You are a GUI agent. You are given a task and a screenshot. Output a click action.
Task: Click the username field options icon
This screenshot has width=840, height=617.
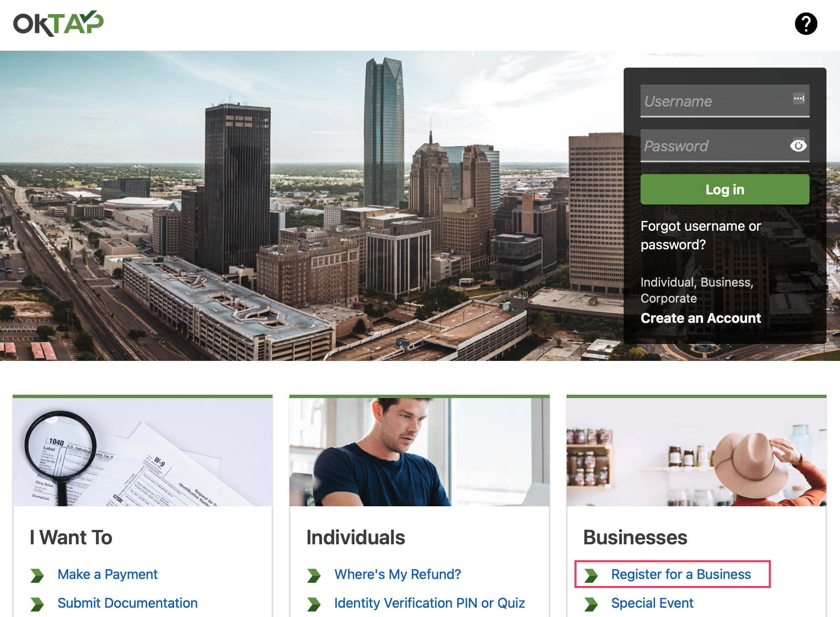[x=799, y=98]
